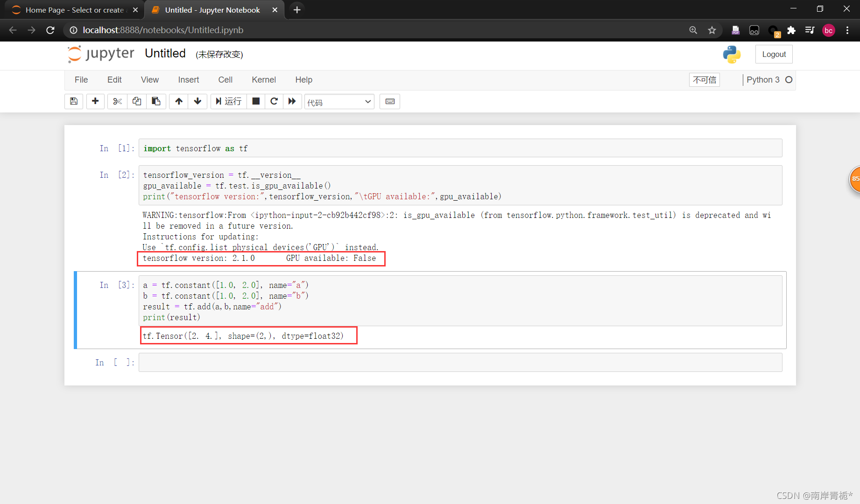Viewport: 860px width, 504px height.
Task: Click the In [3] cell prompt
Action: [x=117, y=285]
